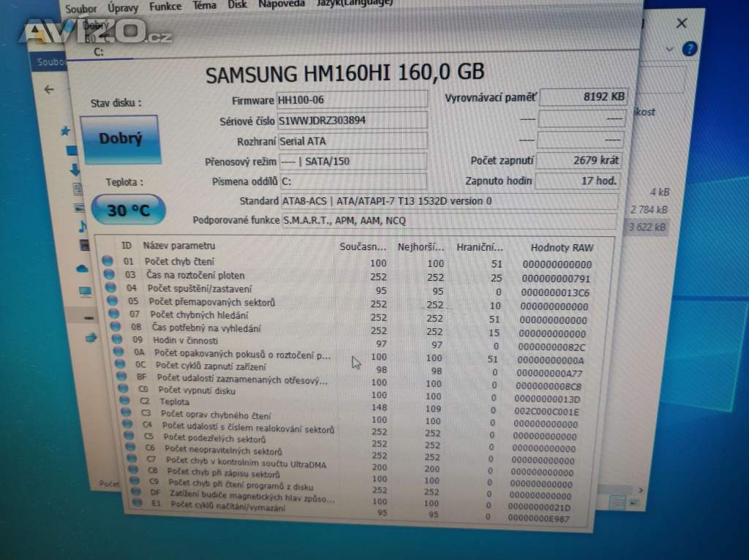Image resolution: width=749 pixels, height=560 pixels.
Task: Open the Téma menu
Action: (x=205, y=6)
